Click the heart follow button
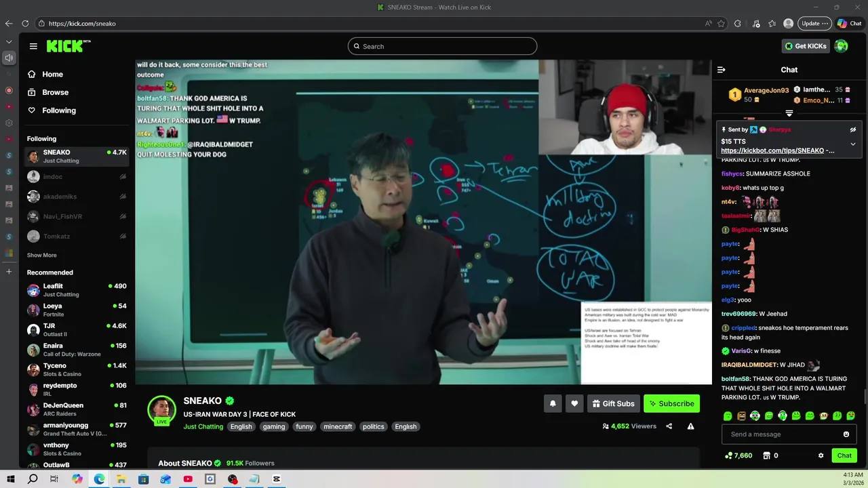 (x=574, y=403)
